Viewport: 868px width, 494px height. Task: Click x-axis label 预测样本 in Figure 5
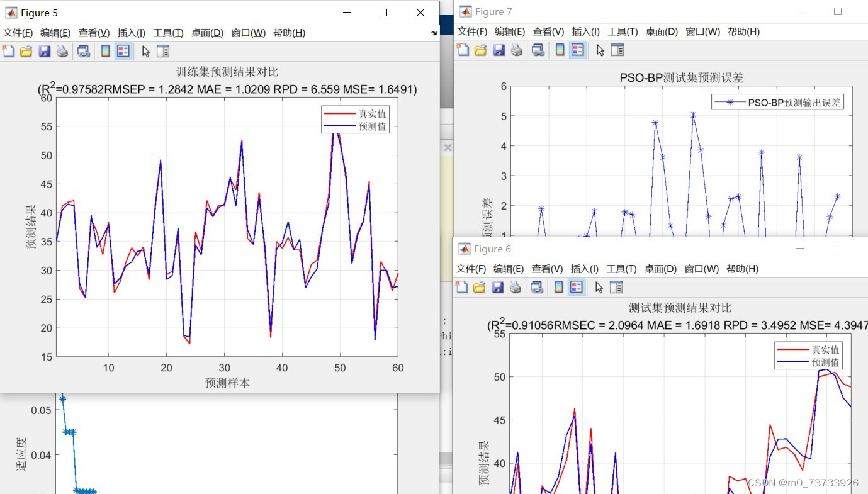227,383
